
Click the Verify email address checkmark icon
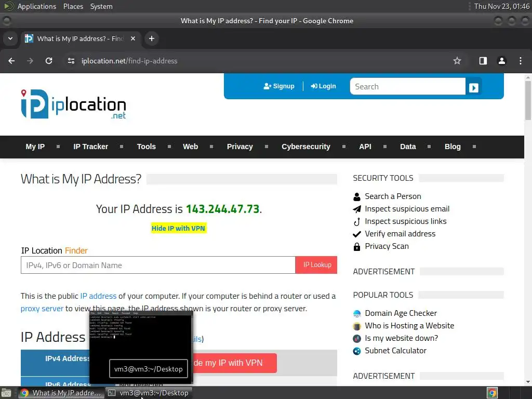pyautogui.click(x=356, y=234)
